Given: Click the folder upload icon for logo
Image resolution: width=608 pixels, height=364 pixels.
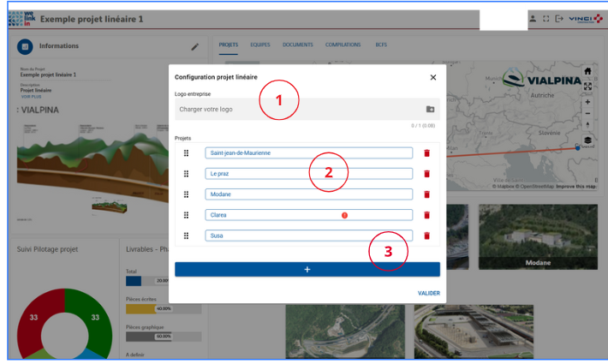Looking at the screenshot, I should click(x=430, y=110).
